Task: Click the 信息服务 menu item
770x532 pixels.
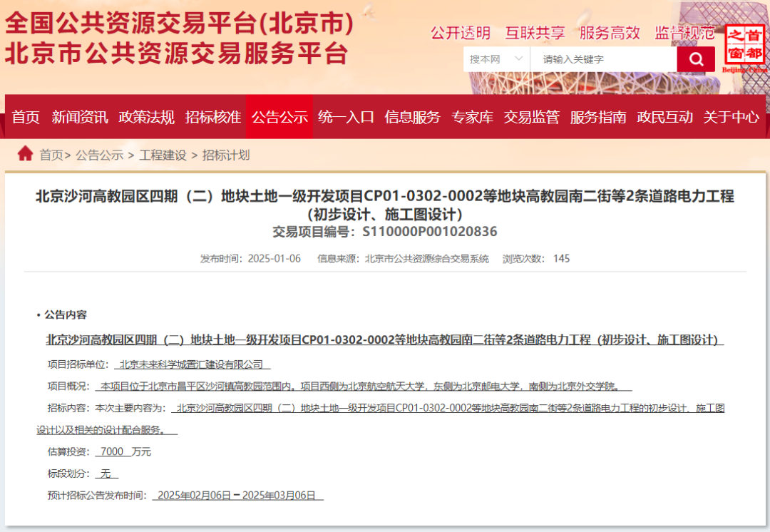Action: 412,117
